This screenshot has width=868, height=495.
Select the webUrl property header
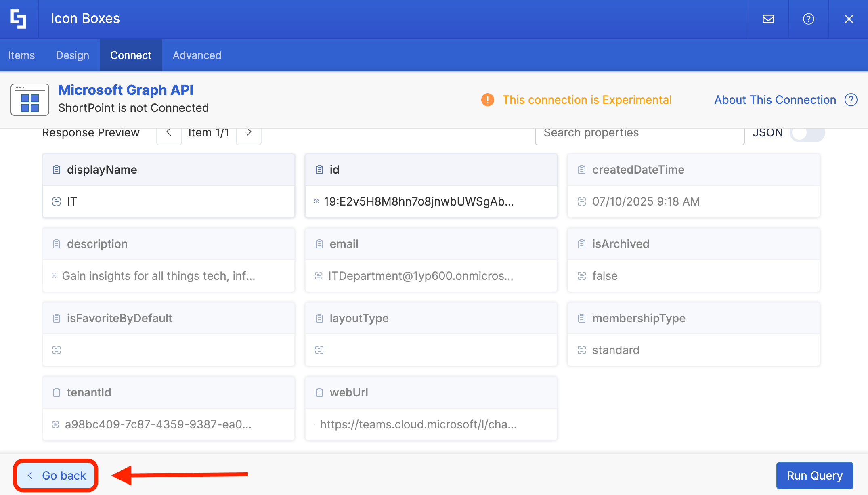pyautogui.click(x=431, y=392)
